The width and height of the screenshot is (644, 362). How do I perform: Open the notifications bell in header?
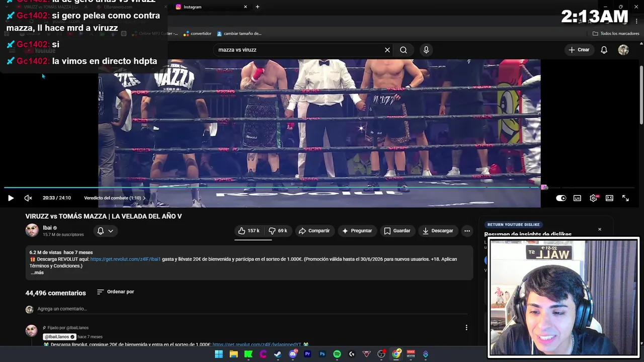point(604,50)
